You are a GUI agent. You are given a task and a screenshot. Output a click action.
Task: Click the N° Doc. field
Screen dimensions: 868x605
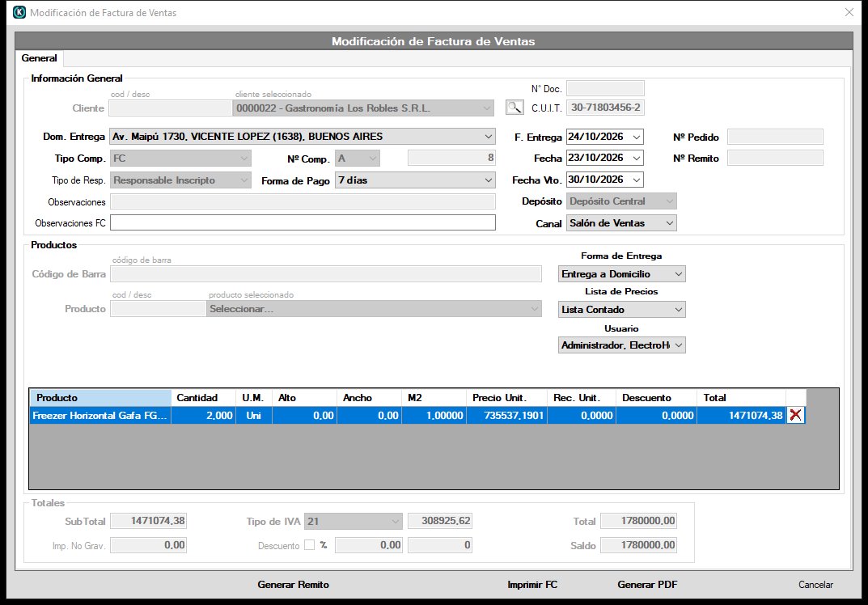click(605, 88)
